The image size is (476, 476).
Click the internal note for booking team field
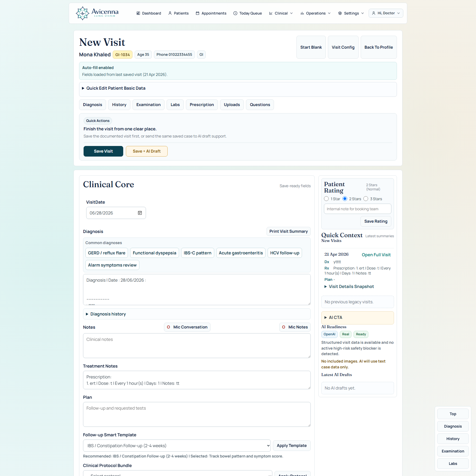coord(358,209)
